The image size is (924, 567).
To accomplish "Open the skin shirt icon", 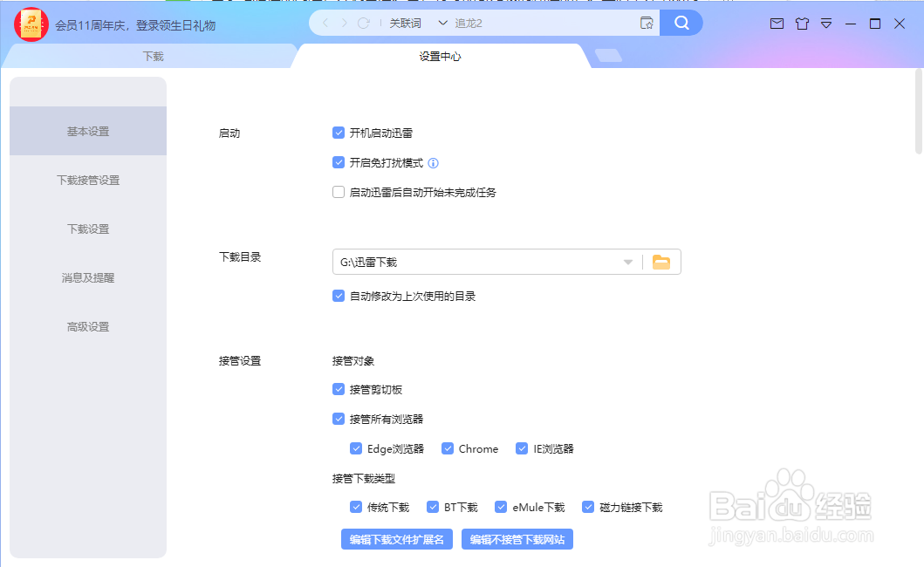I will click(x=802, y=24).
